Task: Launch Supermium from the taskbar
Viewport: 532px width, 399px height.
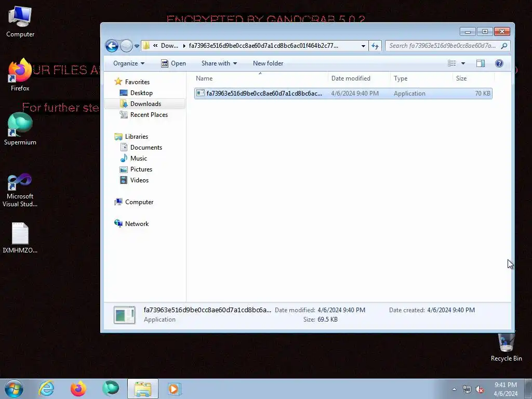Action: pyautogui.click(x=111, y=389)
